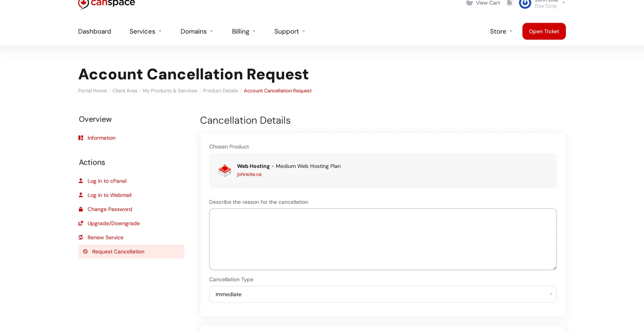This screenshot has height=332, width=644.
Task: Open the Support menu
Action: tap(287, 31)
